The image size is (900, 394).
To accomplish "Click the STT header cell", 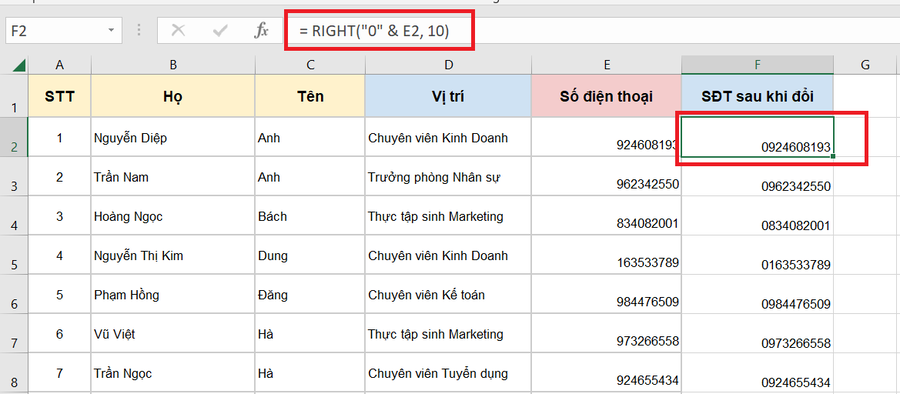I will (x=60, y=96).
